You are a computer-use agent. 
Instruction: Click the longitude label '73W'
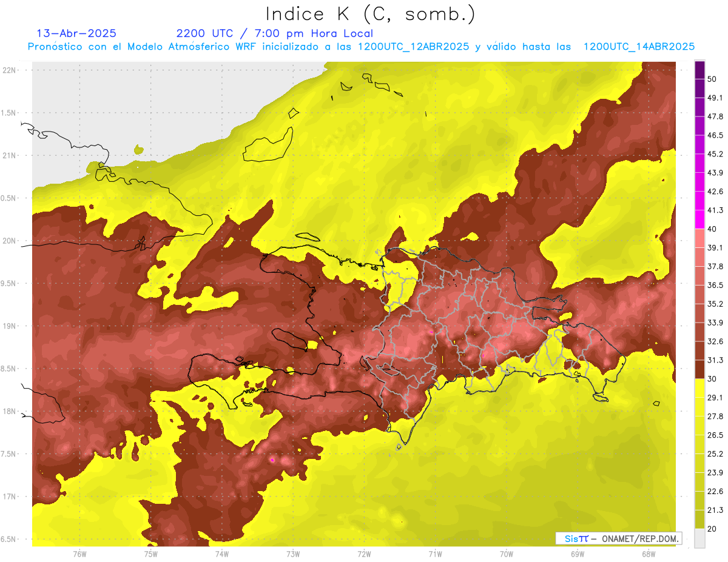pos(293,554)
